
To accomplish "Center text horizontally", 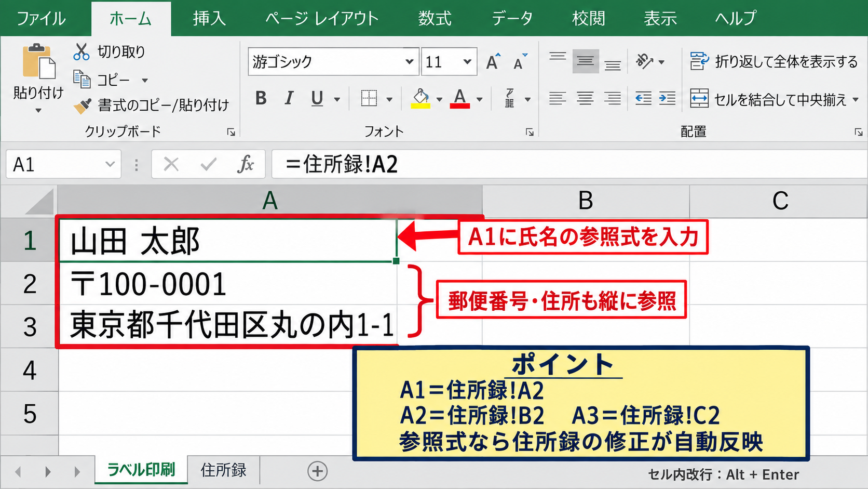I will click(585, 98).
